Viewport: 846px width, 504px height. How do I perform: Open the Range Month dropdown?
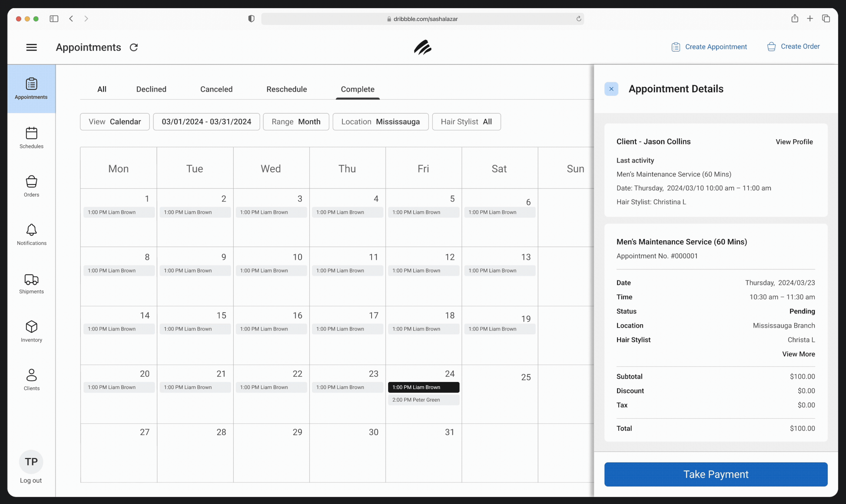[296, 122]
